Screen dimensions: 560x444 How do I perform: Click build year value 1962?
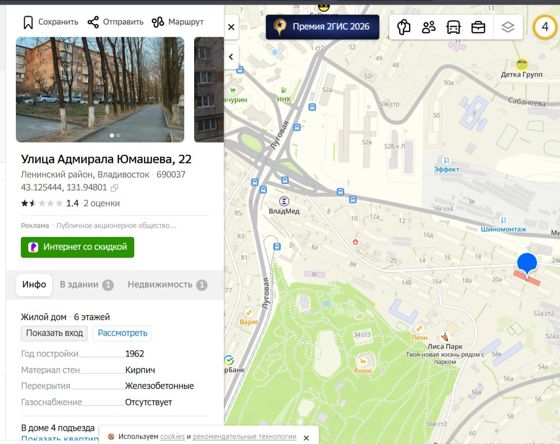(x=135, y=354)
